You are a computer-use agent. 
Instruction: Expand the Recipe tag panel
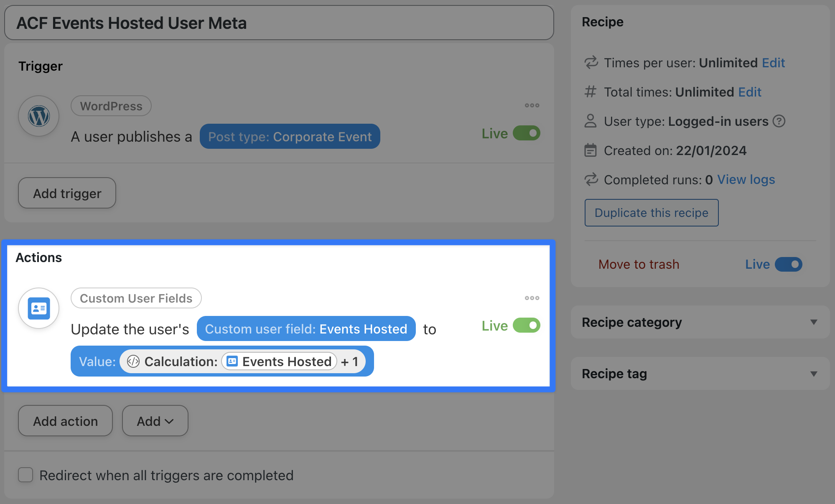(813, 374)
